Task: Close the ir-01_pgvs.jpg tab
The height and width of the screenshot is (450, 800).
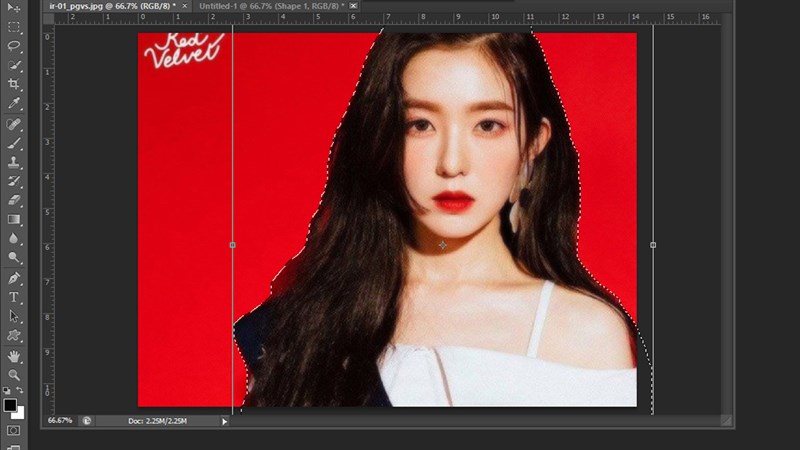Action: [184, 6]
